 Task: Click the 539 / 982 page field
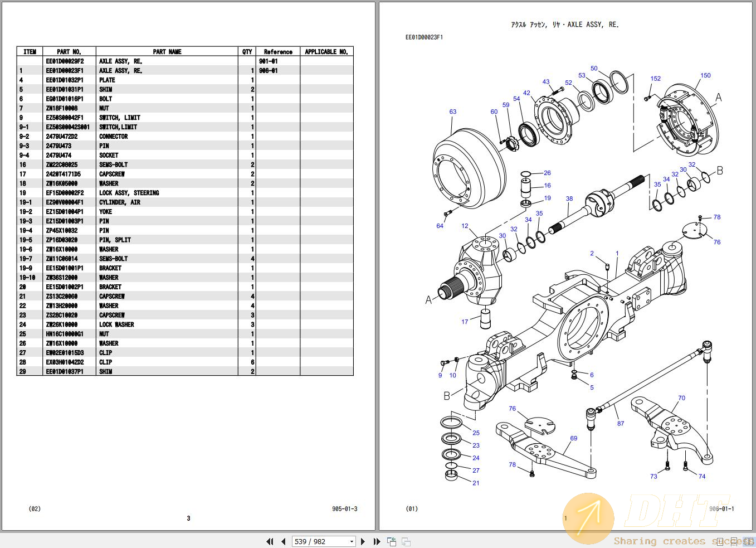[x=324, y=541]
